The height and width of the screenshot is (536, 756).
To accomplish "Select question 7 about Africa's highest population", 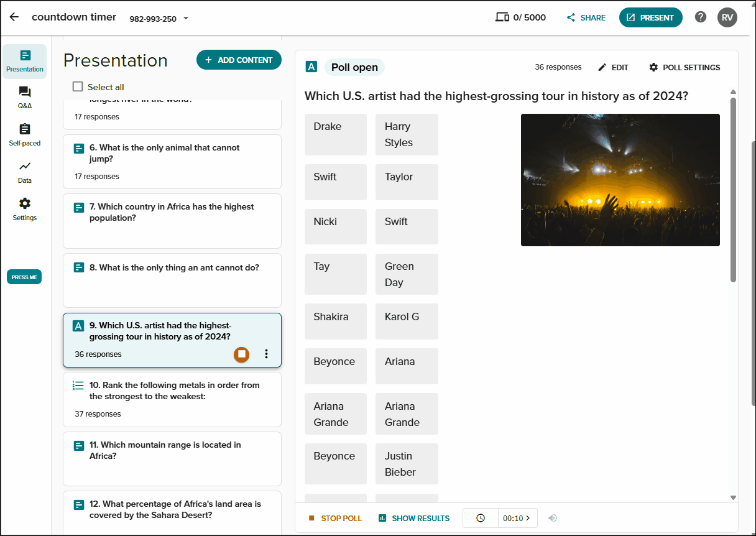I will [172, 221].
